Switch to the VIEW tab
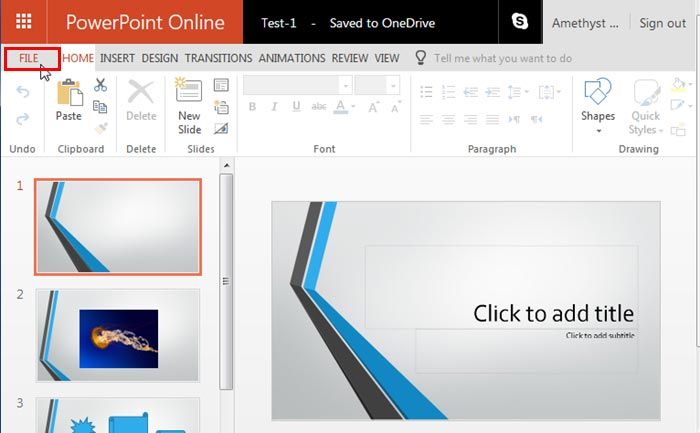 coord(387,58)
